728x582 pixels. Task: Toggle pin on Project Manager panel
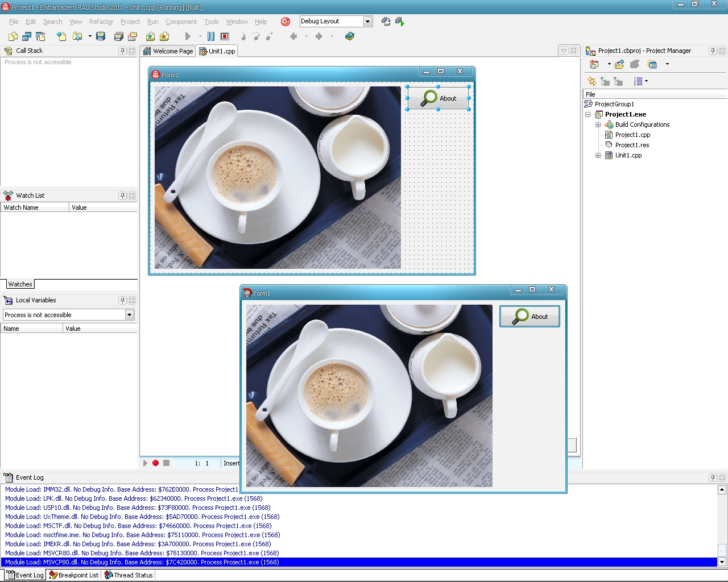tap(713, 51)
